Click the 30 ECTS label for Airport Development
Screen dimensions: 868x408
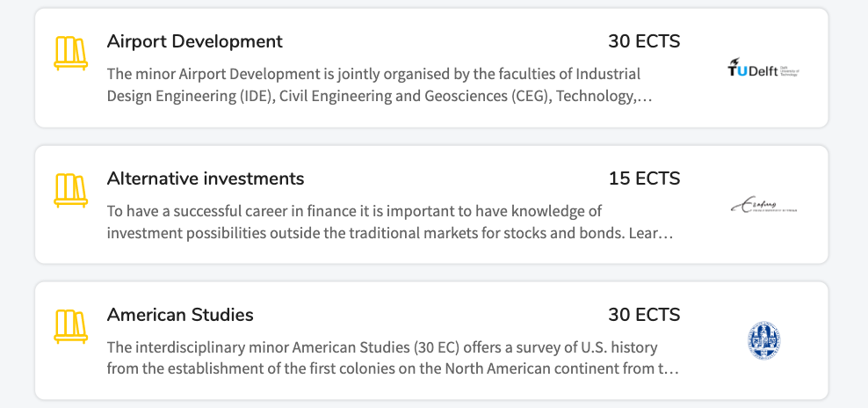click(644, 41)
